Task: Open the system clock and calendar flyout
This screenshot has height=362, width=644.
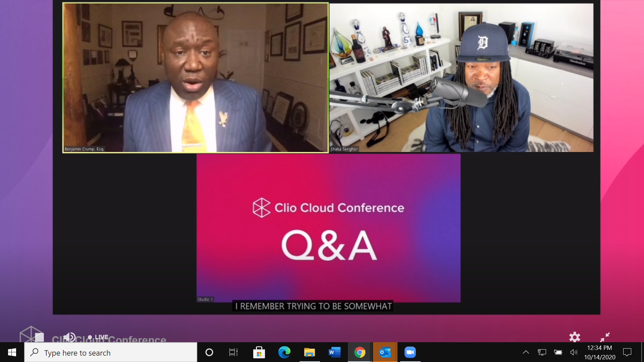Action: pos(599,352)
